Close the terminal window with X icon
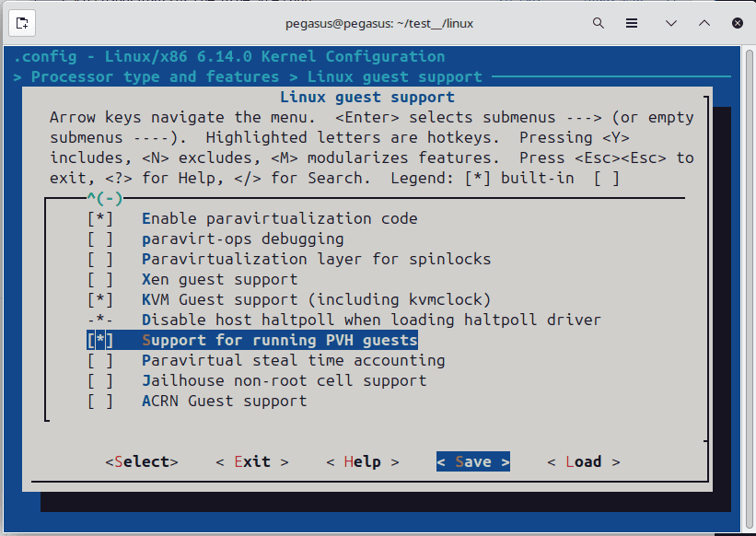The image size is (756, 536). coord(736,22)
